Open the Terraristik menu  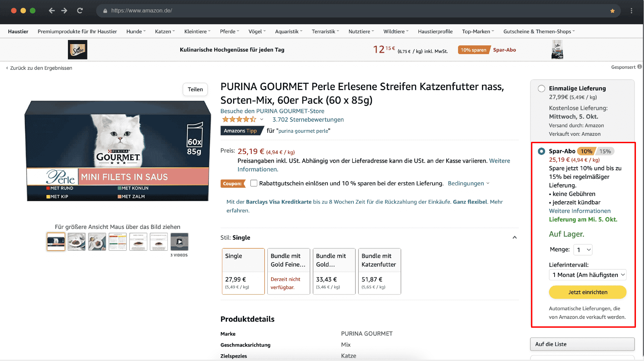pos(325,31)
